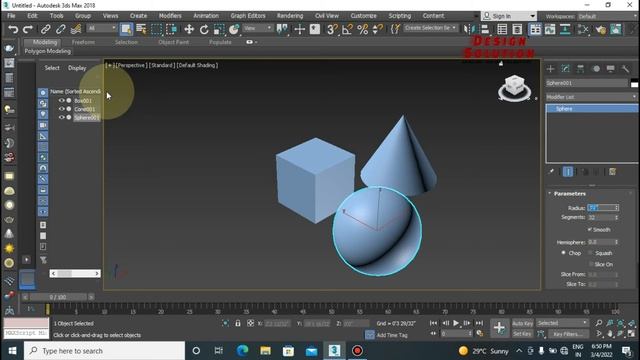Open the selection filter All dropdown
This screenshot has width=640, height=360.
(102, 28)
